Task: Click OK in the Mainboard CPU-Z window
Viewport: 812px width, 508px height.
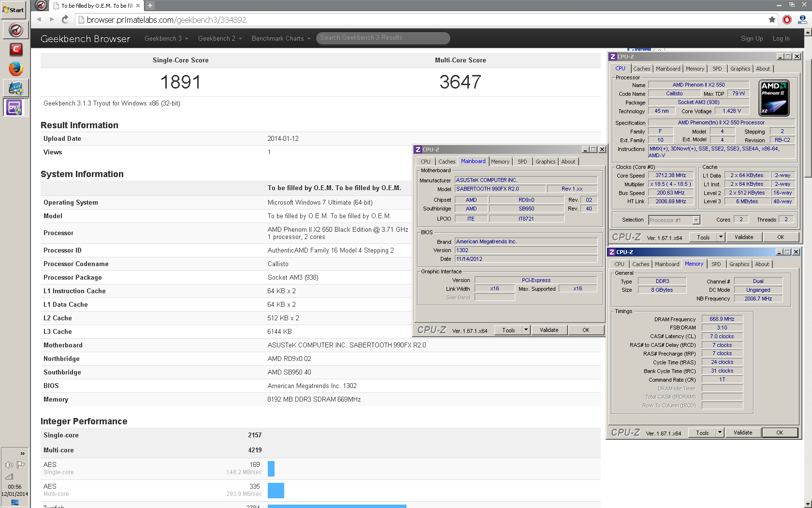Action: [x=586, y=330]
